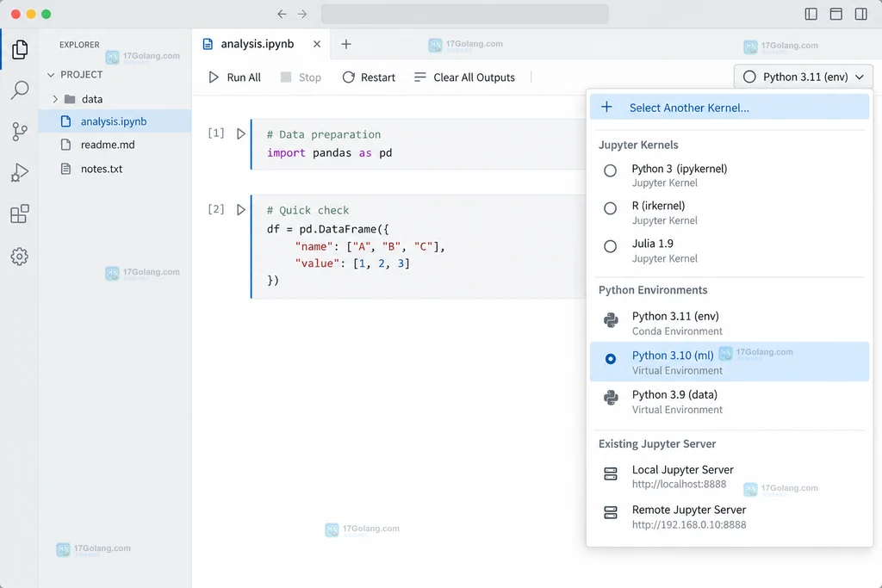Screen dimensions: 882x588
Task: Restart the kernel
Action: pos(369,77)
